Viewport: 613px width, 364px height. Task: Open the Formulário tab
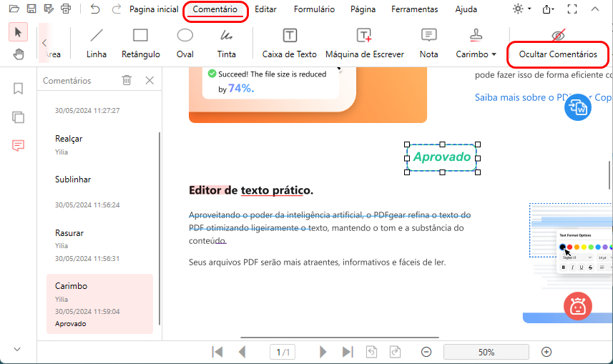click(314, 9)
